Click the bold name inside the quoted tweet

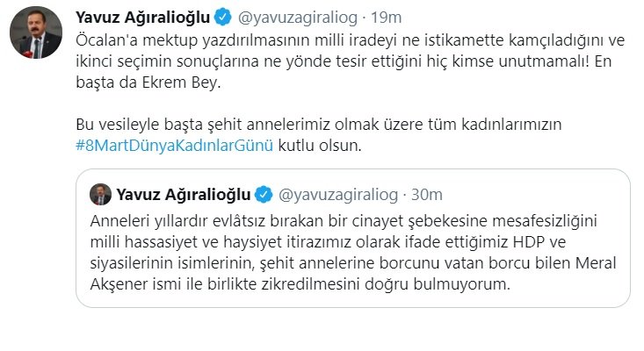(184, 194)
